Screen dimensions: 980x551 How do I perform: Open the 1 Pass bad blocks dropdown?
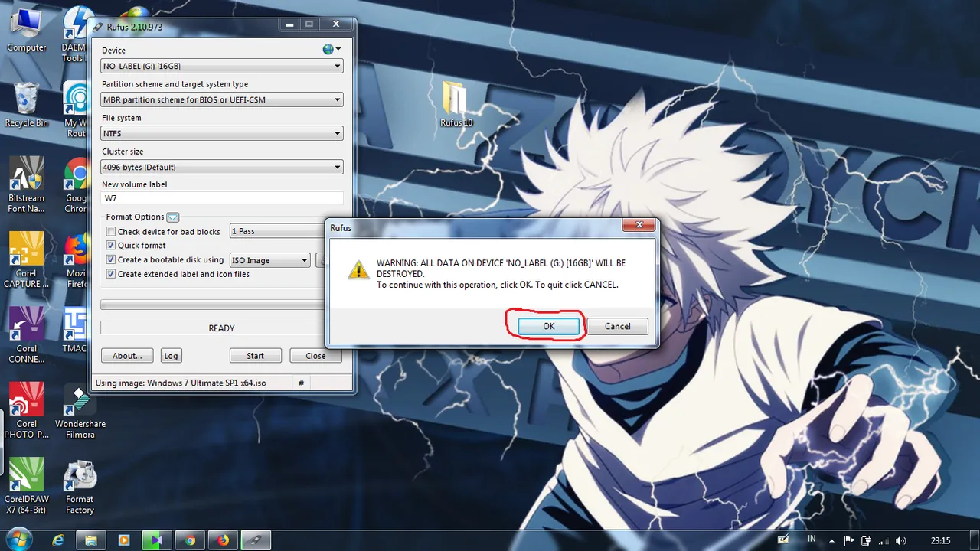coord(277,231)
